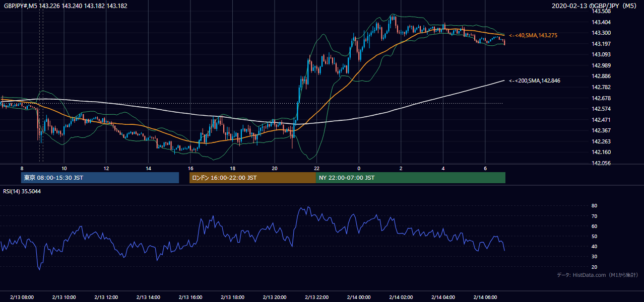Click the 2/13 20:00 date-time label

(274, 297)
